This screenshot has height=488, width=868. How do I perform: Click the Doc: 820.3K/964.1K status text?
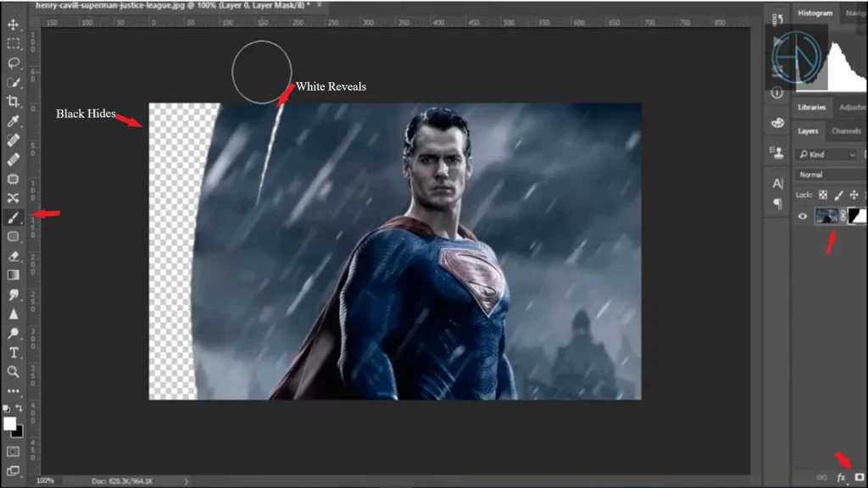coord(122,481)
